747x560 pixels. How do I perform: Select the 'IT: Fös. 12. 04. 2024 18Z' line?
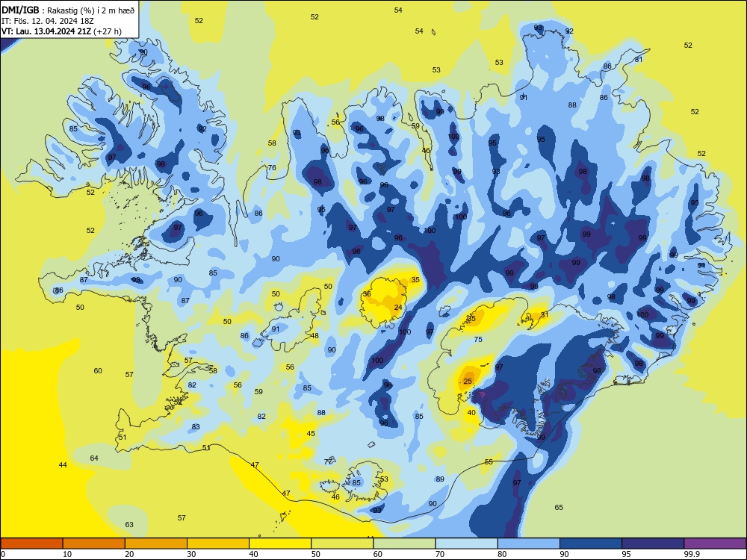(47, 21)
